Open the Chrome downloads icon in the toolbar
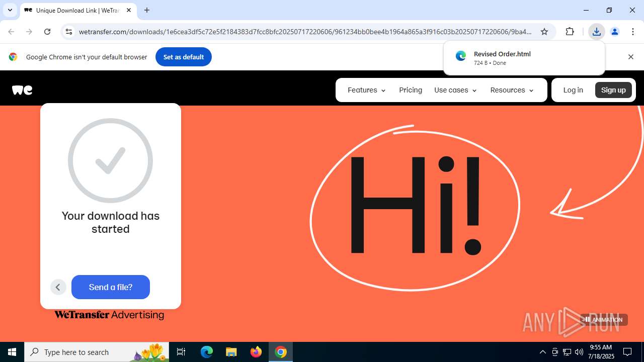Image resolution: width=644 pixels, height=362 pixels. (596, 32)
